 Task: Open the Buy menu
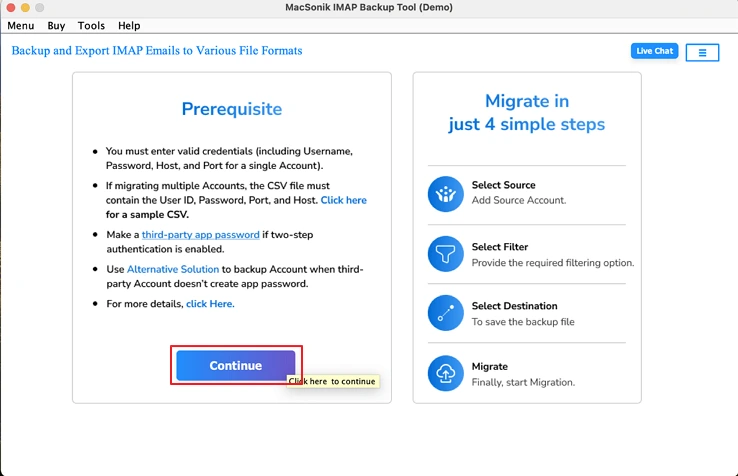pos(56,25)
